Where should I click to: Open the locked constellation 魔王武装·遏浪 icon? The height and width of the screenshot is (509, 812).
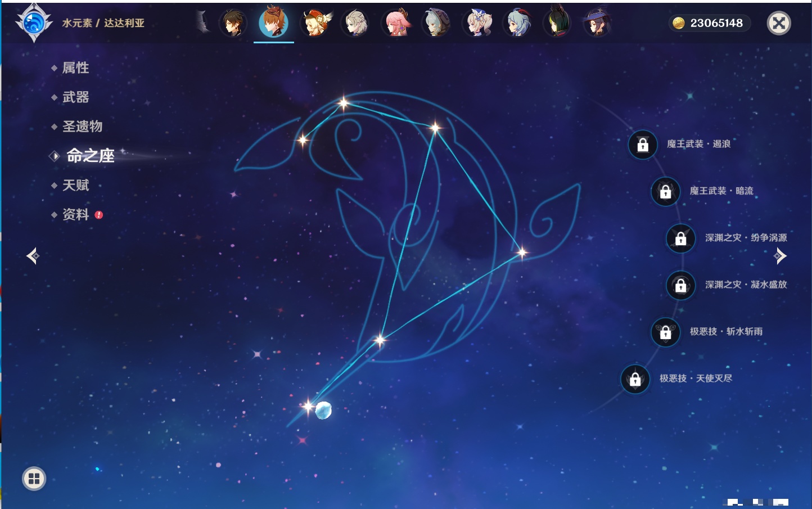(643, 145)
